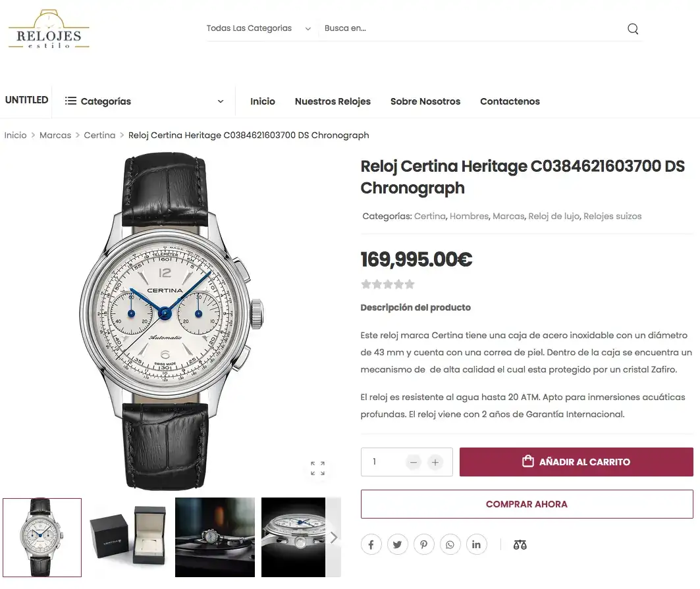Open Todas Las Categorias dropdown
This screenshot has height=589, width=700.
click(259, 28)
